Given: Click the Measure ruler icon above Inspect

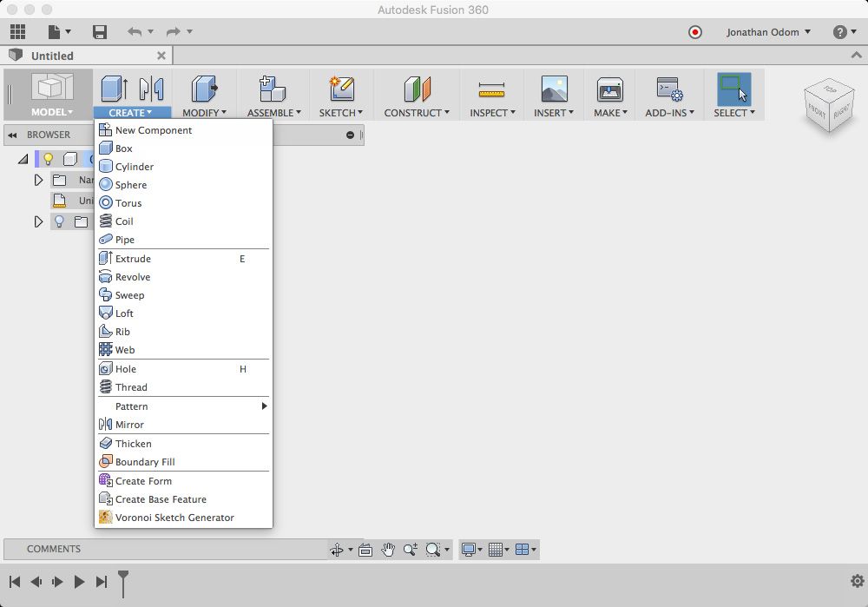Looking at the screenshot, I should 491,89.
